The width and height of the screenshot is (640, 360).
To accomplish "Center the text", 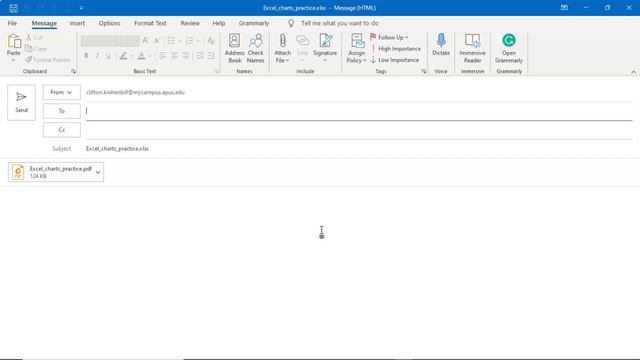I will [174, 56].
